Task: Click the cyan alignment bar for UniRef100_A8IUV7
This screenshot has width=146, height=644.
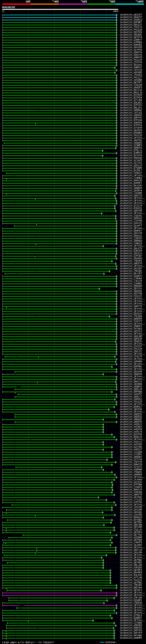Action: tap(60, 15)
